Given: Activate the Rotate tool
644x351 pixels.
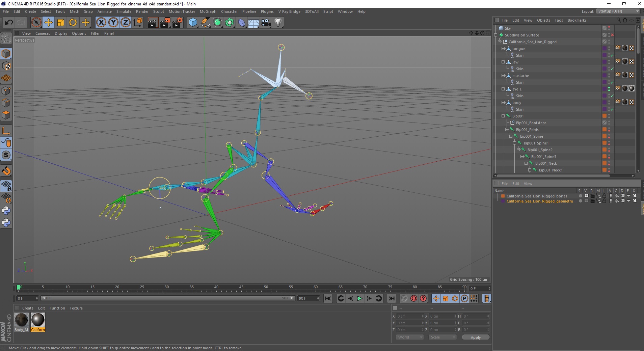Looking at the screenshot, I should (73, 23).
